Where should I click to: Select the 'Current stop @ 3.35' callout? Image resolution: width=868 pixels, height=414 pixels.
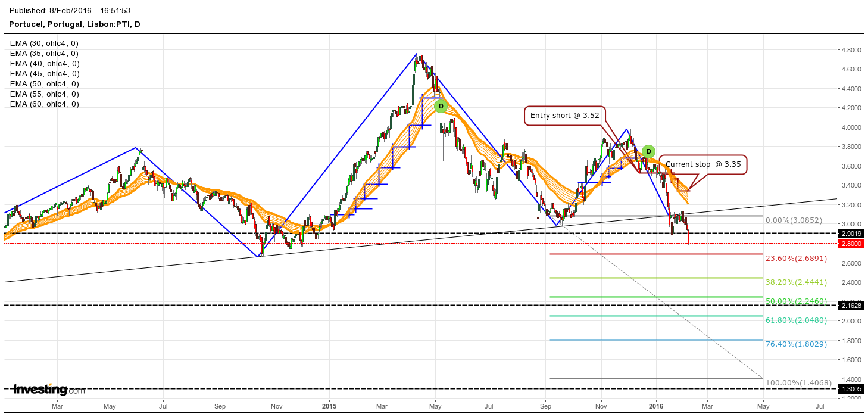(x=703, y=164)
